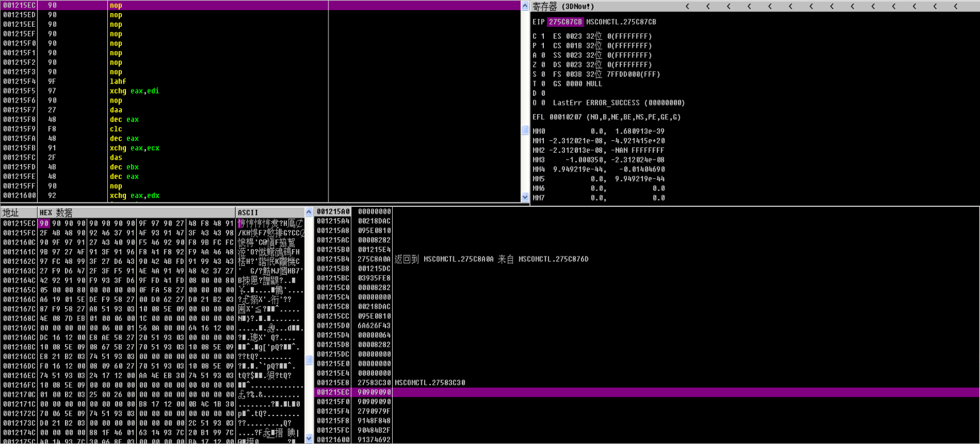The height and width of the screenshot is (444, 980).
Task: Select the EIP value 275C87CB
Action: coord(566,22)
